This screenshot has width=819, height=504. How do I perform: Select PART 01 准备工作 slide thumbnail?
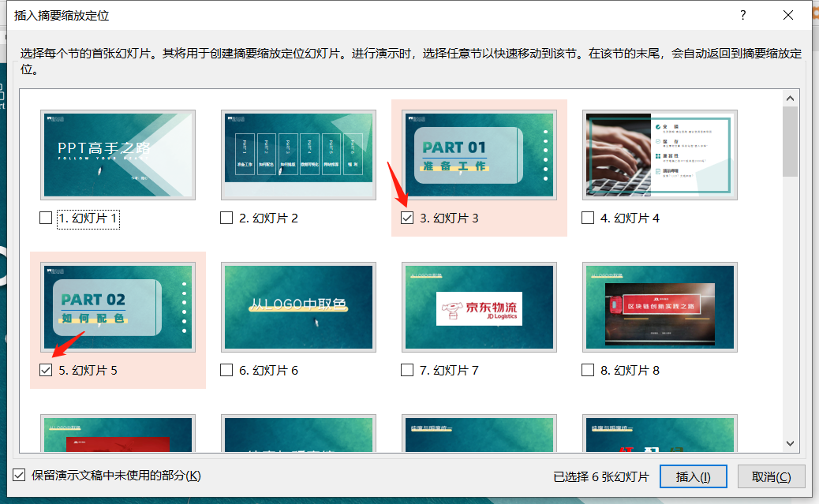[x=480, y=155]
